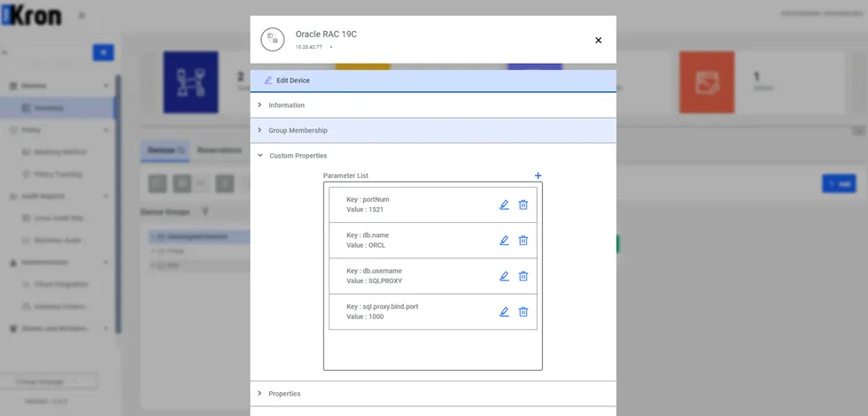Select the 'Key : db.username' text
The height and width of the screenshot is (416, 868).
tap(374, 271)
